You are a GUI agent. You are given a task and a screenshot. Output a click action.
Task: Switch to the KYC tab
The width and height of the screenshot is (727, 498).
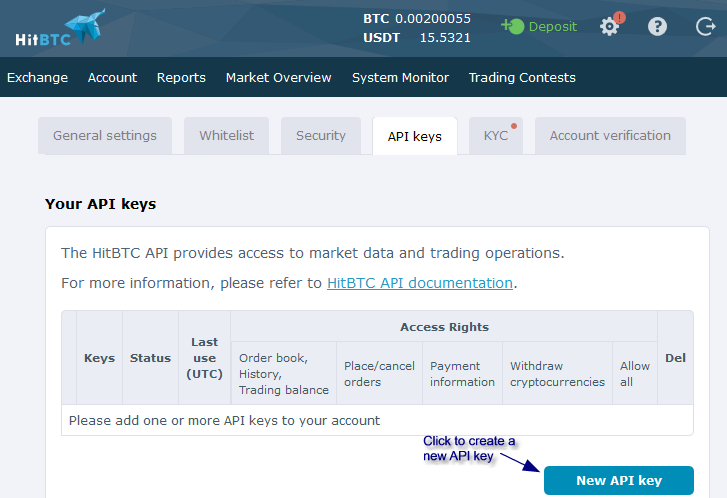(496, 135)
